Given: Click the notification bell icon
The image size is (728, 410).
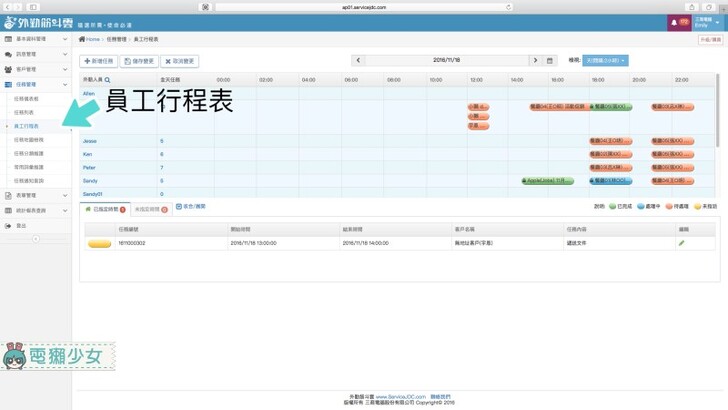Looking at the screenshot, I should pos(673,22).
